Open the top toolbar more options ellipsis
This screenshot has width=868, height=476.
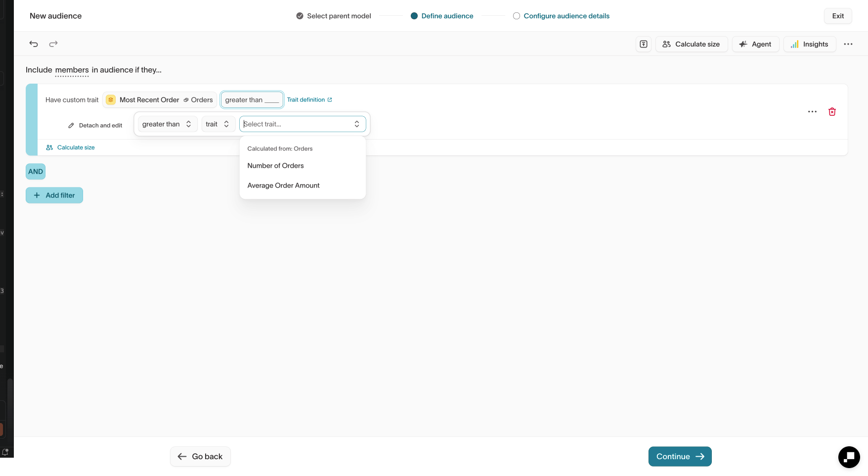point(848,44)
